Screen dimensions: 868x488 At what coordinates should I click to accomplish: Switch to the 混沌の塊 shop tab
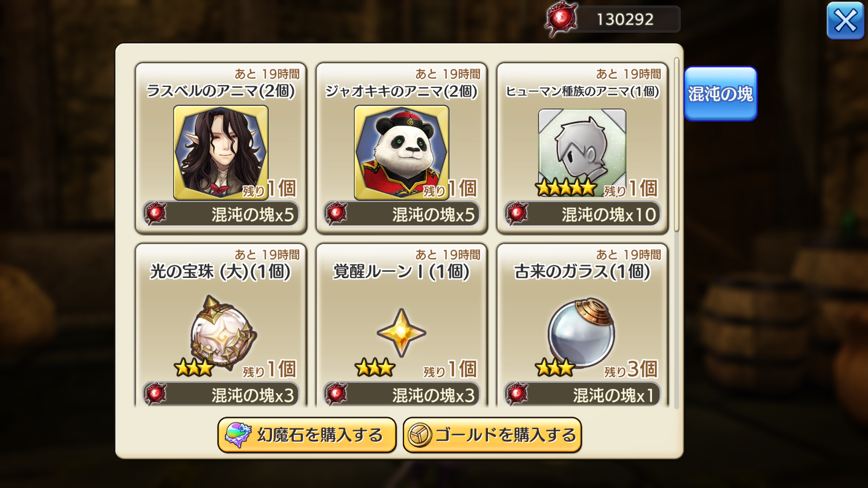(x=720, y=94)
